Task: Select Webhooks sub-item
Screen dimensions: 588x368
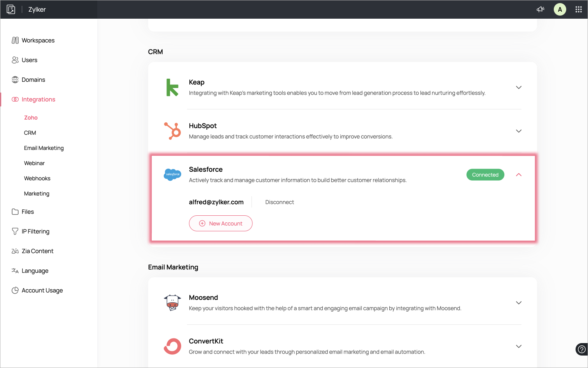Action: point(37,178)
